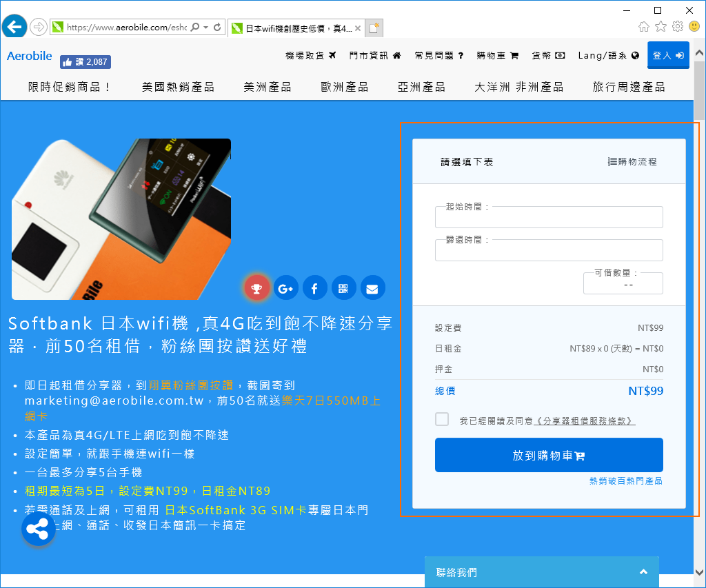Refresh the page with reload icon

[217, 27]
